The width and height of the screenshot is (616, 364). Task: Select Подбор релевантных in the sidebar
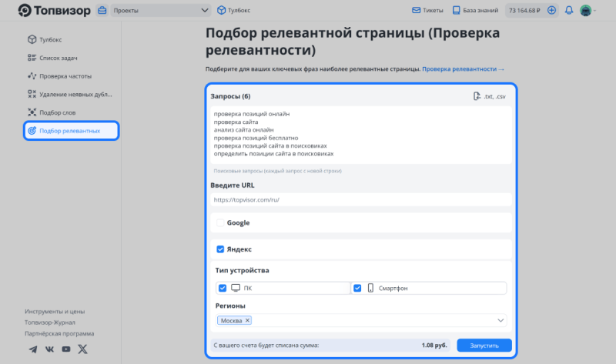(x=71, y=130)
